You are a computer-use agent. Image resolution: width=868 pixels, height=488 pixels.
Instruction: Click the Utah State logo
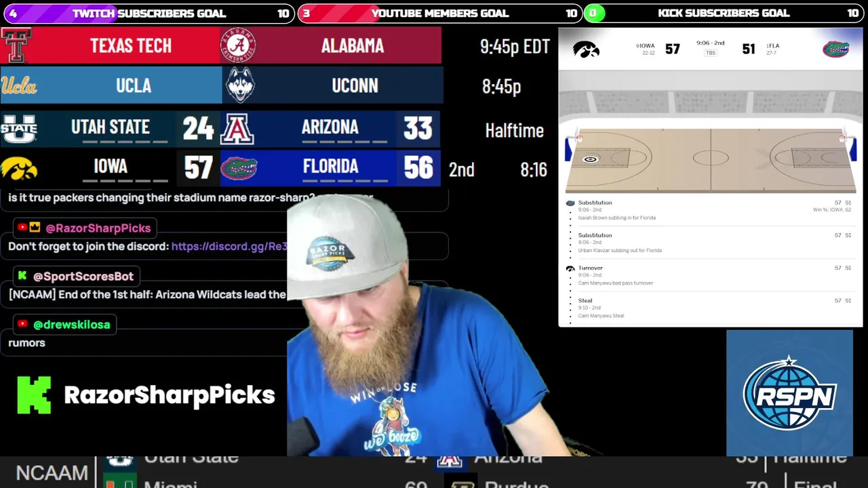coord(18,128)
